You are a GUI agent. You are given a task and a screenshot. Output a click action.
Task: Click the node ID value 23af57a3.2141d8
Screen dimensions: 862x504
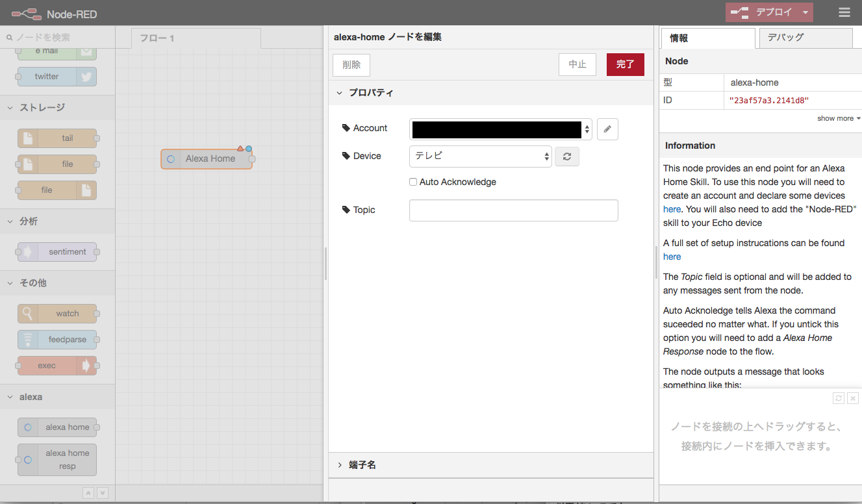pyautogui.click(x=768, y=101)
